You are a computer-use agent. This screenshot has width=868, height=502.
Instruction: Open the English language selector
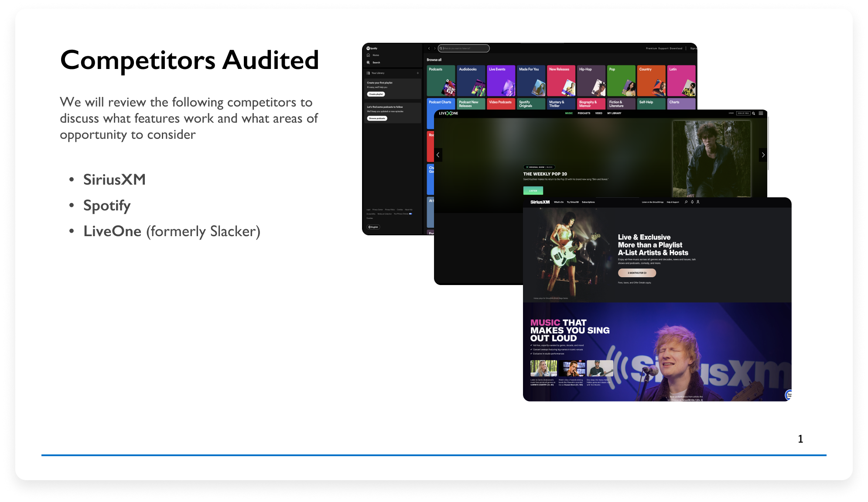374,227
